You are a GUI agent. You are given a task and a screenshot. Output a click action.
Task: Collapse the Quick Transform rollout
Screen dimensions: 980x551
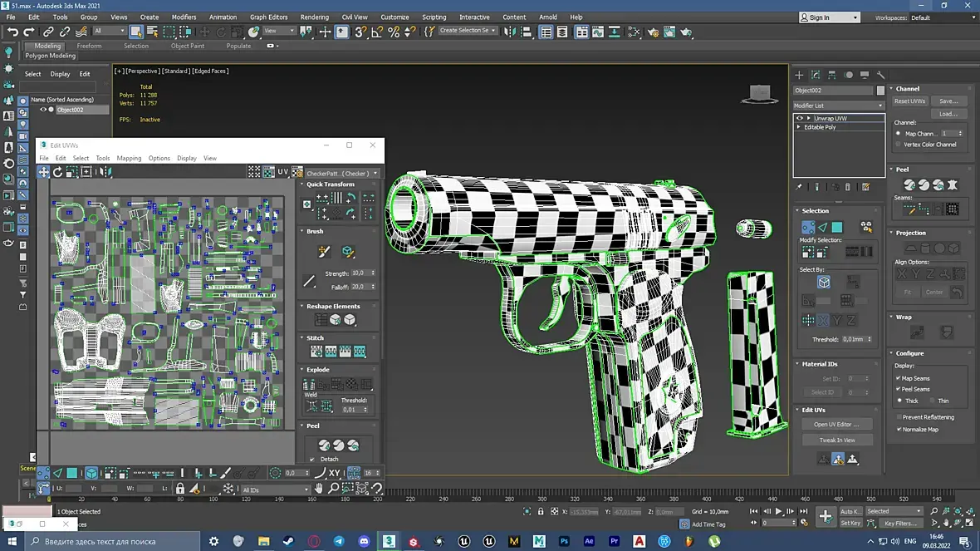(x=330, y=184)
